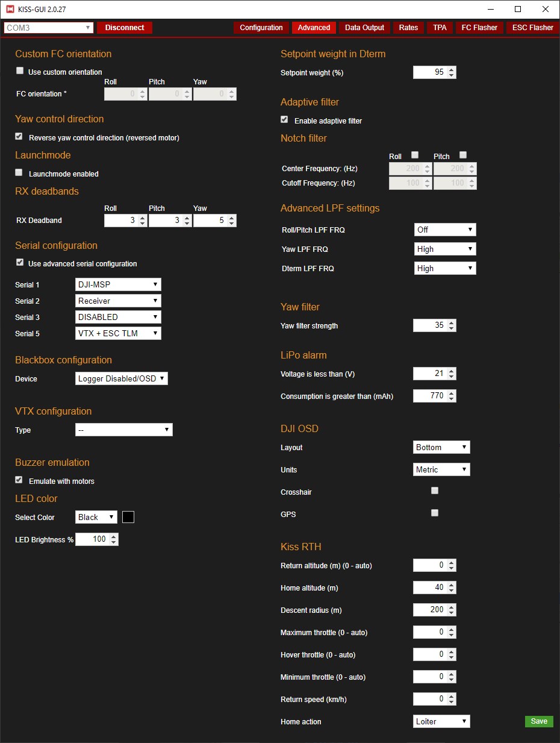Click the 'Advanced LPF settings' heading

pos(330,208)
